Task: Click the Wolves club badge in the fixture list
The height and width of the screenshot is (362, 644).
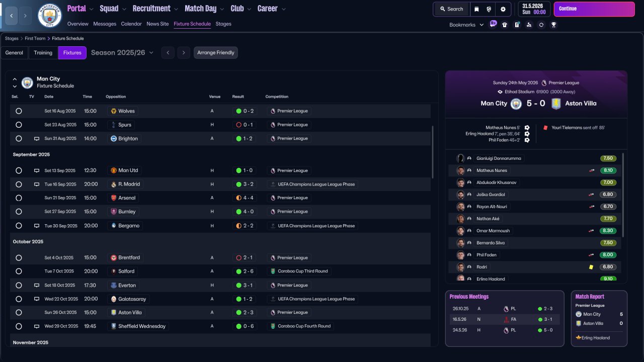Action: point(114,111)
